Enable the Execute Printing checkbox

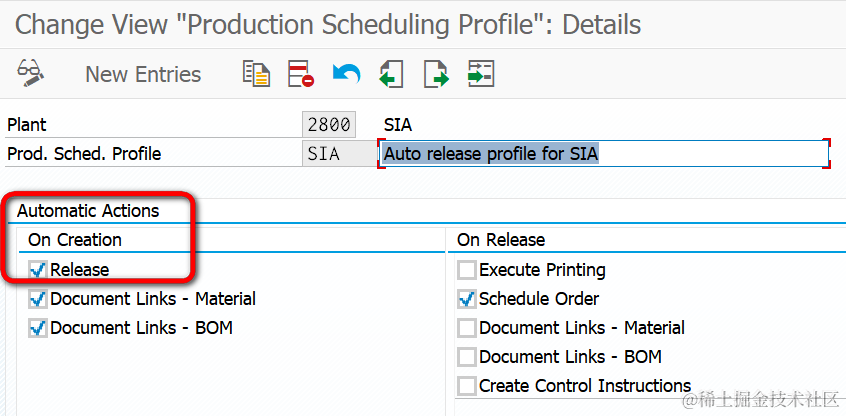(467, 269)
